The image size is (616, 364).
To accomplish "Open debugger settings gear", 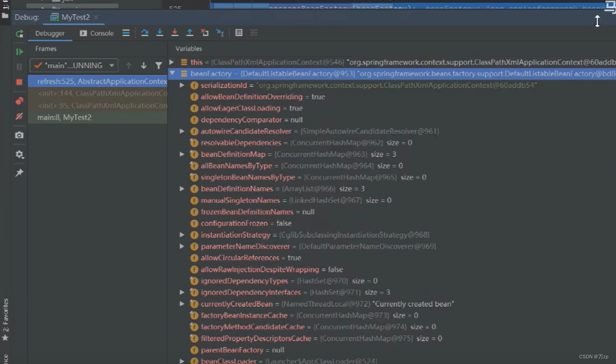I will point(19,154).
